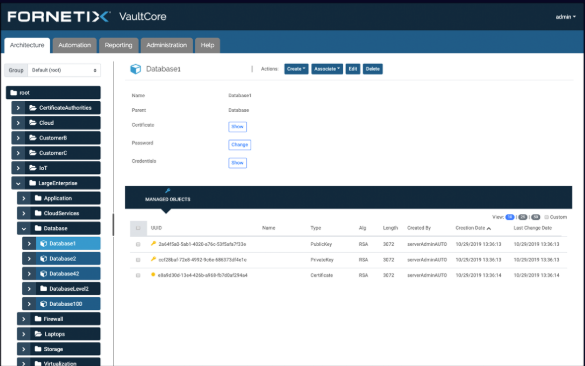Click the sidebar resize handle
The image size is (585, 366).
113,224
